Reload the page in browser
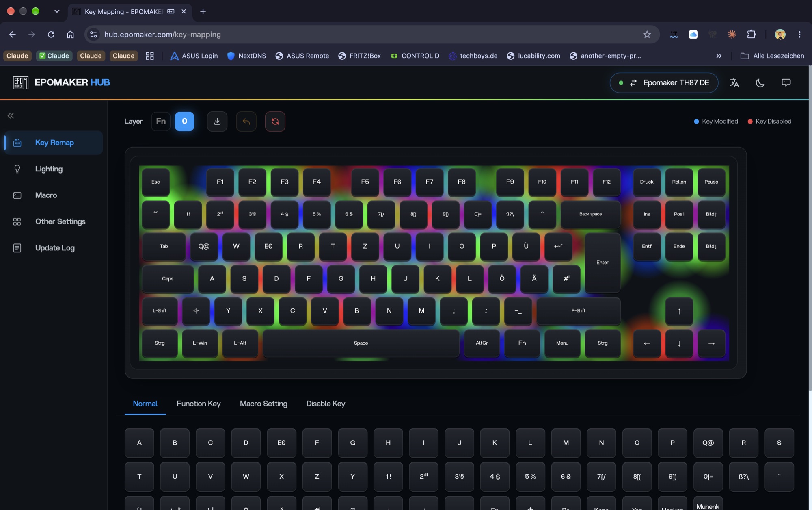 click(51, 35)
